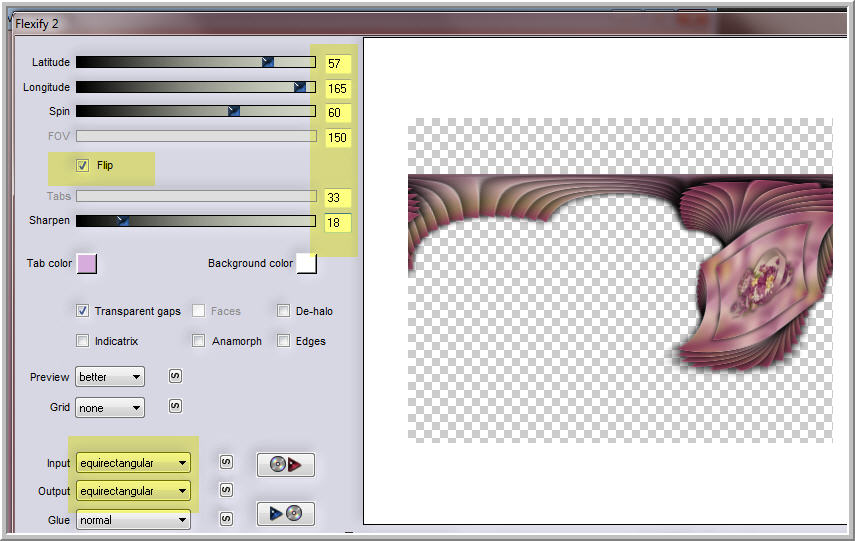Click the Sharpen slider track
Viewport: 855px width, 541px height.
tap(196, 220)
